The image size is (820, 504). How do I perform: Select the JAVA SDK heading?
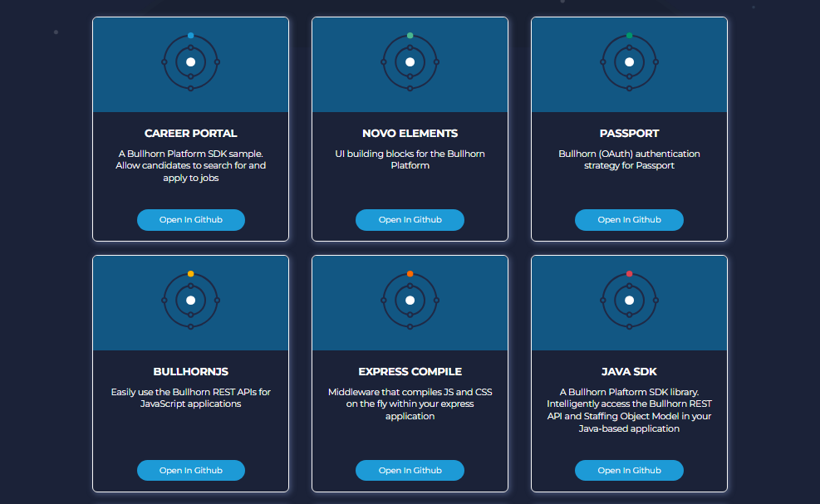tap(629, 372)
